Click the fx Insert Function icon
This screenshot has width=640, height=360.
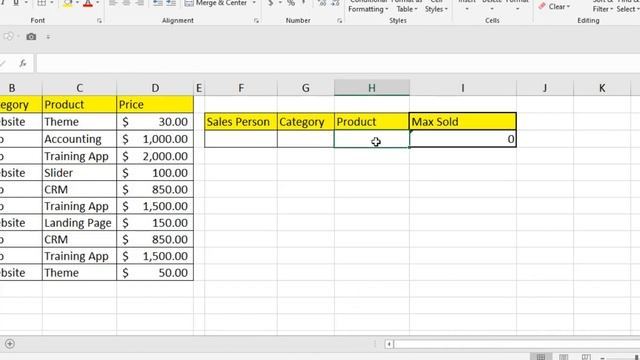pos(23,63)
